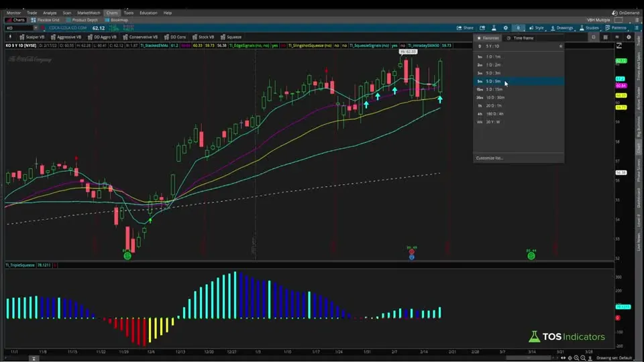Click the Aggressive VB study set button
Image resolution: width=644 pixels, height=362 pixels.
(66, 37)
